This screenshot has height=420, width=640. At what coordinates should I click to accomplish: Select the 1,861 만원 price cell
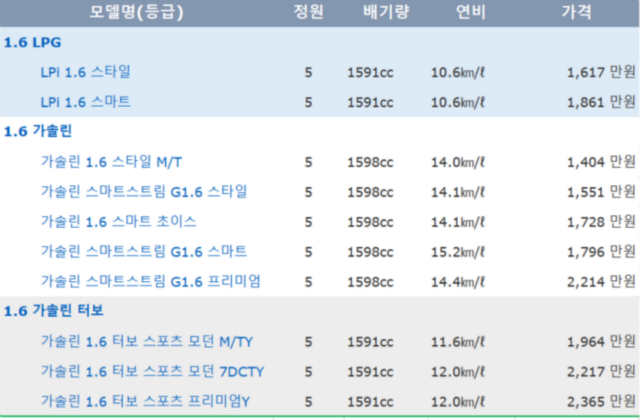(x=601, y=102)
